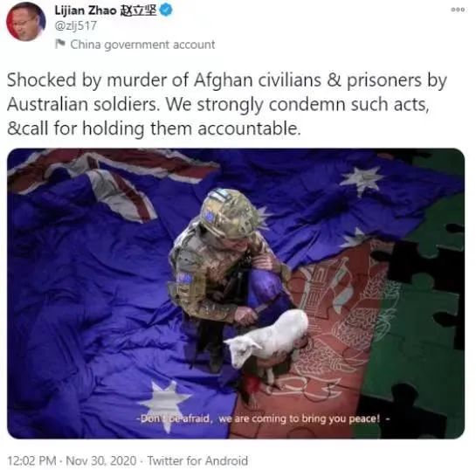Select the tweet text about Afghan civilians
Viewport: 476px width, 470px height.
point(227,105)
